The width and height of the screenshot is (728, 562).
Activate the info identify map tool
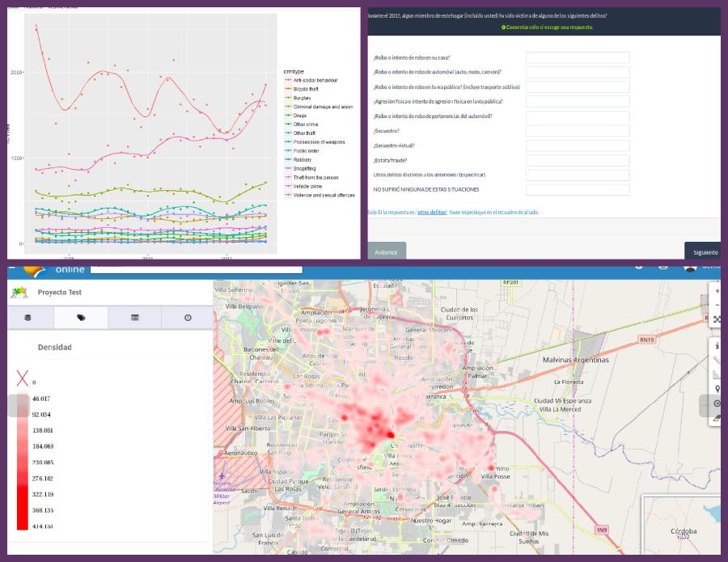[x=717, y=346]
